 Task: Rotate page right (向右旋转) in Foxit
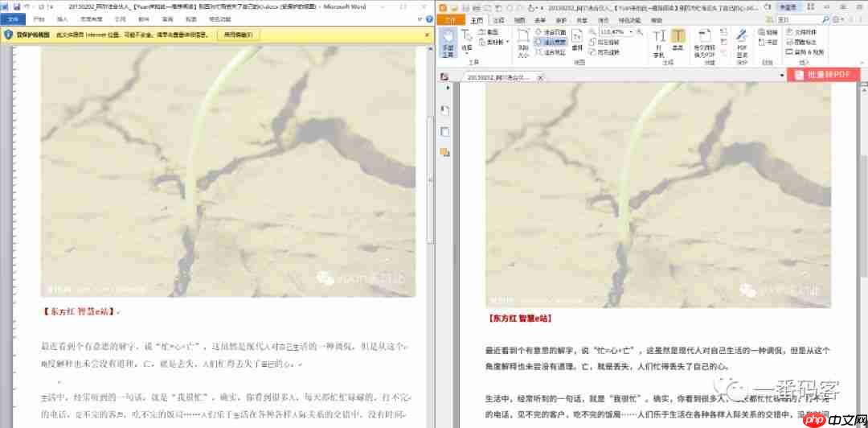tap(605, 52)
